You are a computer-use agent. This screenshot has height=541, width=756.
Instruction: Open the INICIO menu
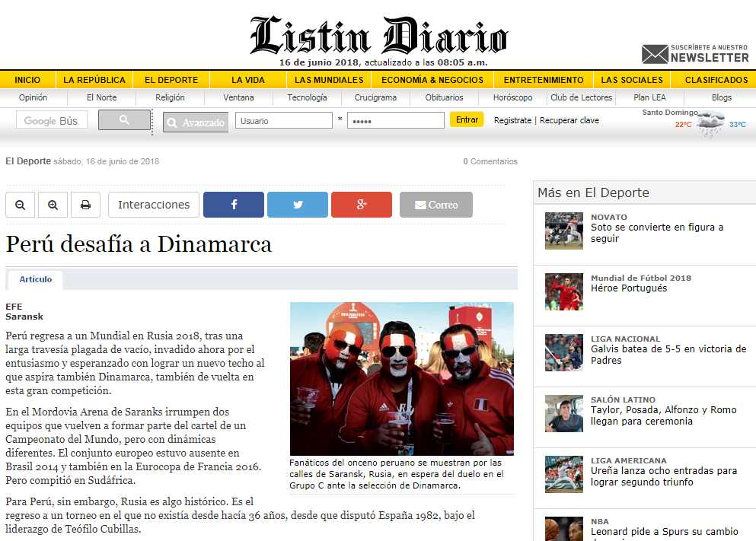(x=27, y=80)
